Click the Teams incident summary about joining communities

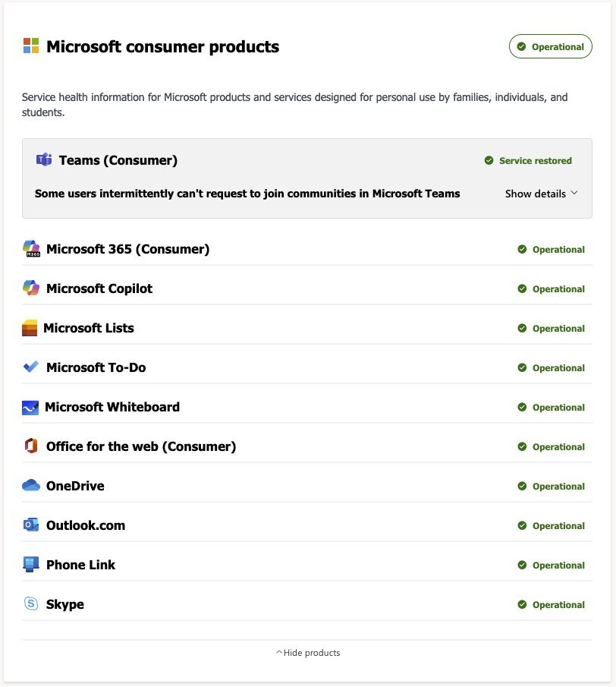click(x=247, y=194)
